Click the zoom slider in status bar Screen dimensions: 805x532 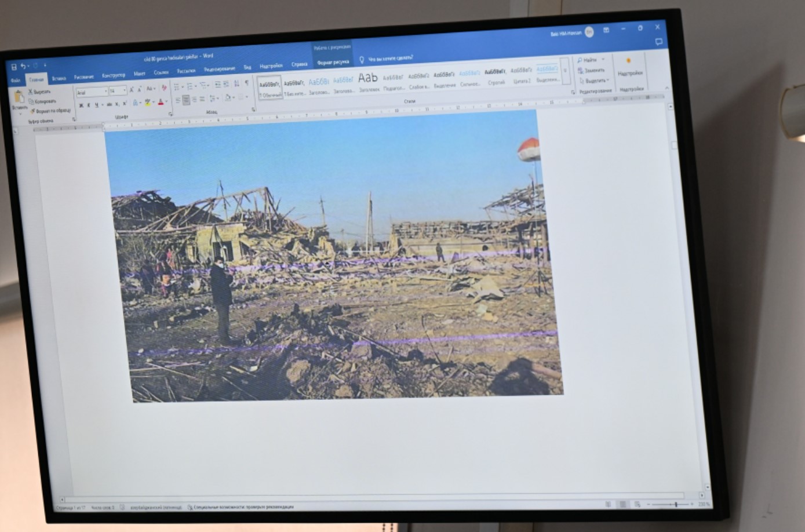[675, 505]
